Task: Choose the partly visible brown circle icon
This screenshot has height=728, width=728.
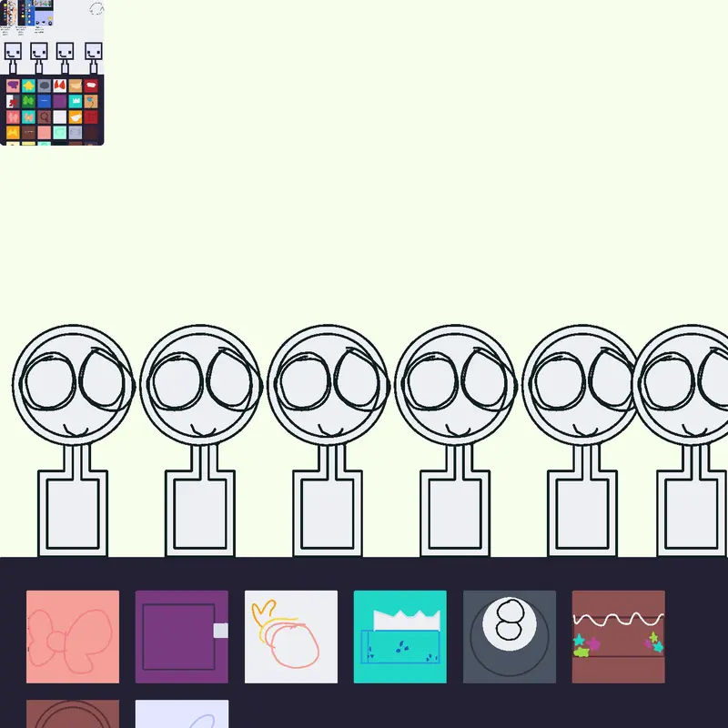Action: pyautogui.click(x=73, y=713)
